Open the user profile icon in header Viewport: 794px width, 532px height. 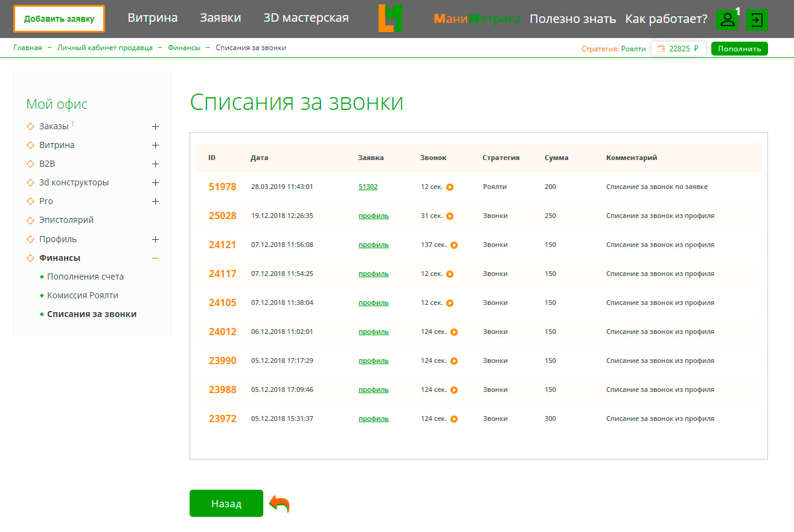click(x=727, y=19)
